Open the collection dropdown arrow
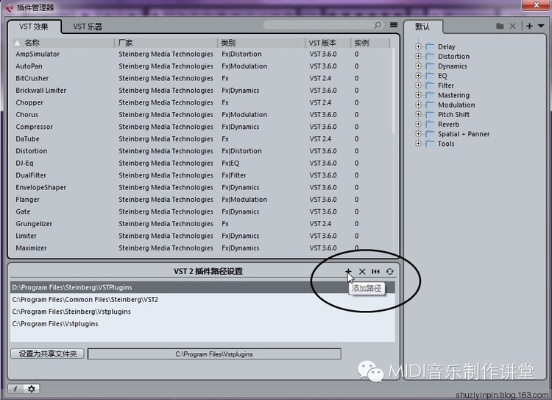552x400 pixels. click(x=541, y=26)
